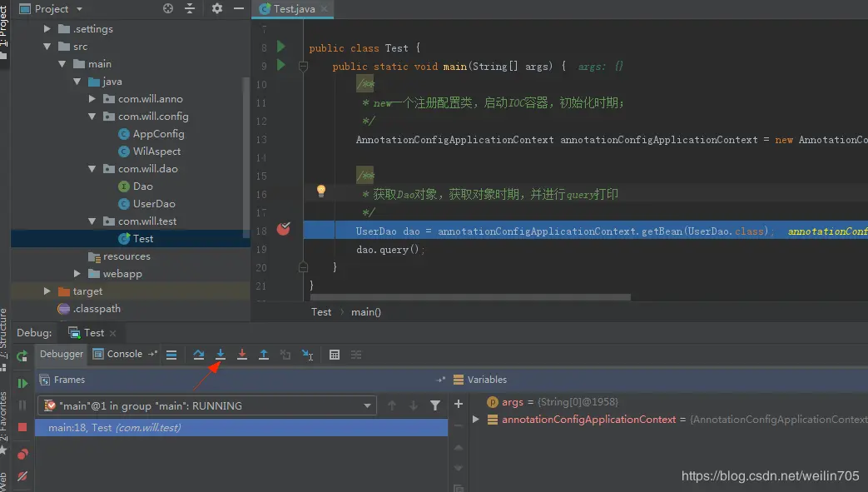868x492 pixels.
Task: Open Project panel settings gear
Action: [217, 8]
